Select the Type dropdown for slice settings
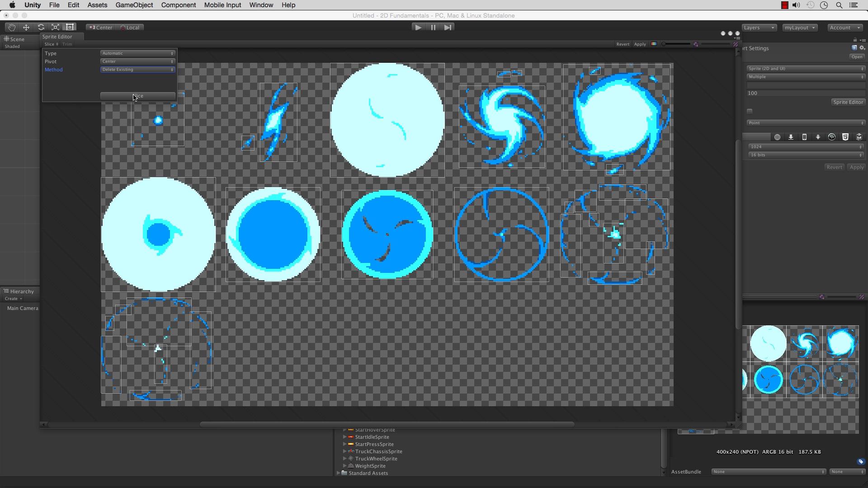The image size is (868, 488). click(137, 53)
